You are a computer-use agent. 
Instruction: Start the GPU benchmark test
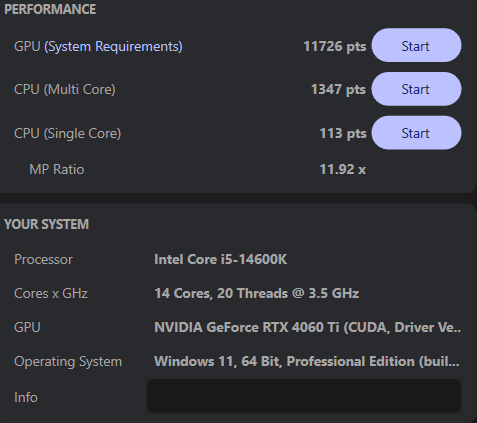coord(416,45)
